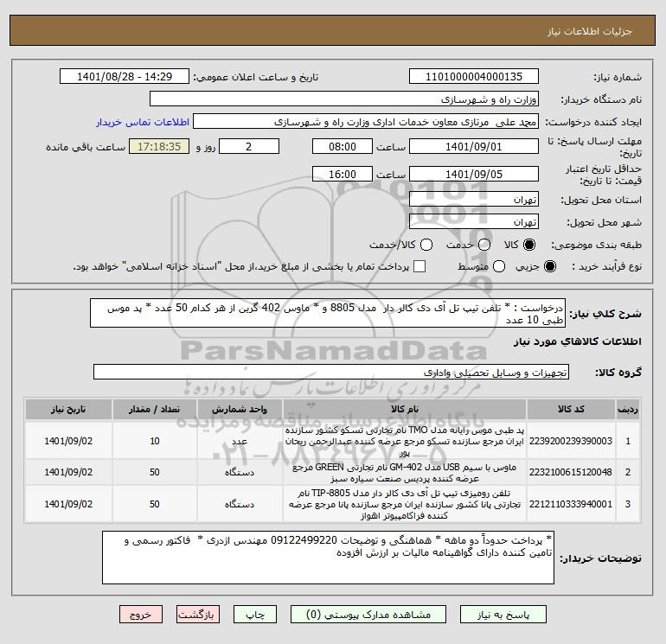The height and width of the screenshot is (644, 666).
Task: Click quantity 50 in the TIP-8805 phone row
Action: (x=155, y=504)
